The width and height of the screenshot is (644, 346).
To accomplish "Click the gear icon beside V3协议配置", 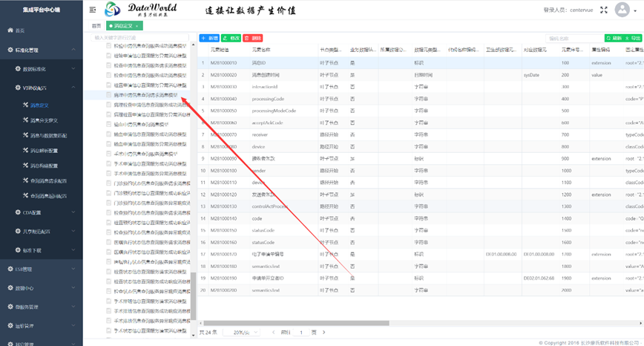I will tap(18, 88).
